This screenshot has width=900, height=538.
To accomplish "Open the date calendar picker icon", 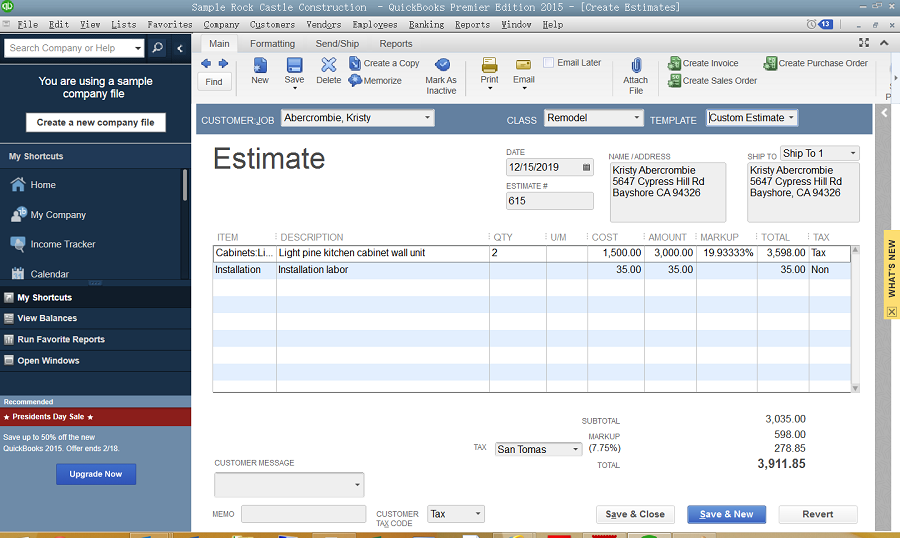I will (586, 167).
